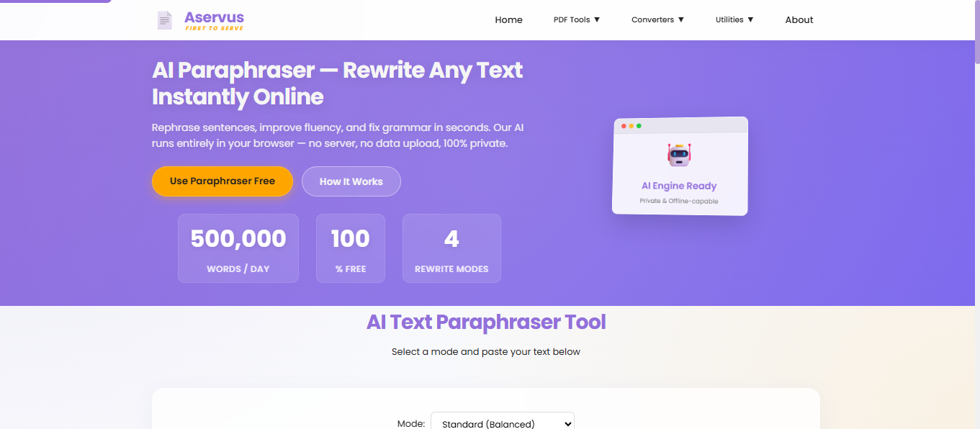The height and width of the screenshot is (429, 980).
Task: Select Home in the navigation bar
Action: 508,19
